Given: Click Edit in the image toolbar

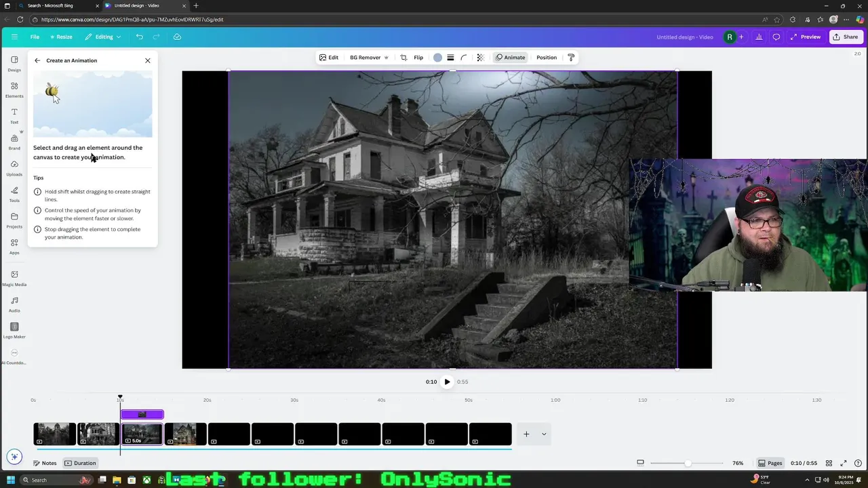Looking at the screenshot, I should point(329,58).
